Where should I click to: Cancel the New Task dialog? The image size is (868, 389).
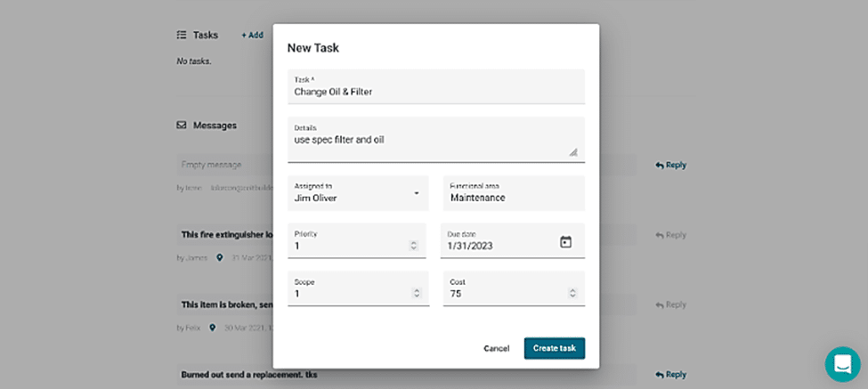[x=496, y=348]
